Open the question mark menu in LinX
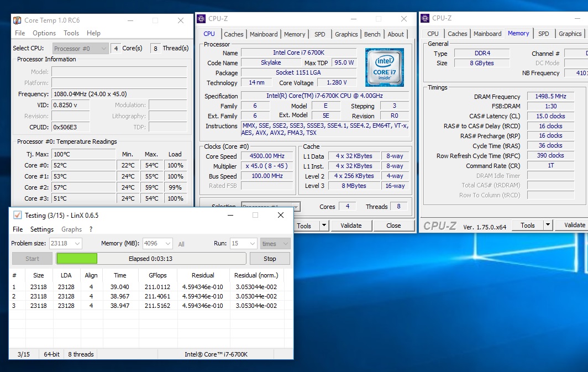 click(x=91, y=229)
